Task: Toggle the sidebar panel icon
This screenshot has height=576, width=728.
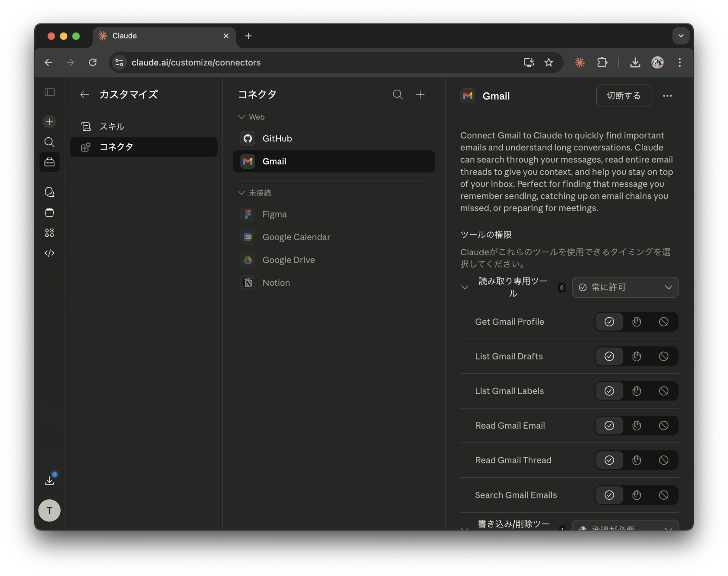Action: 49,92
